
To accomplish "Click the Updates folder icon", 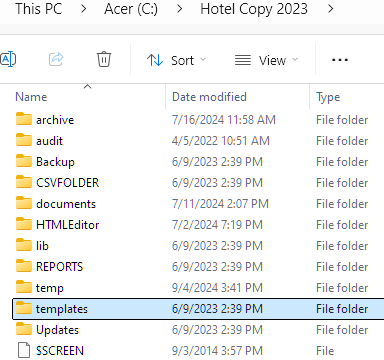I will coord(24,329).
